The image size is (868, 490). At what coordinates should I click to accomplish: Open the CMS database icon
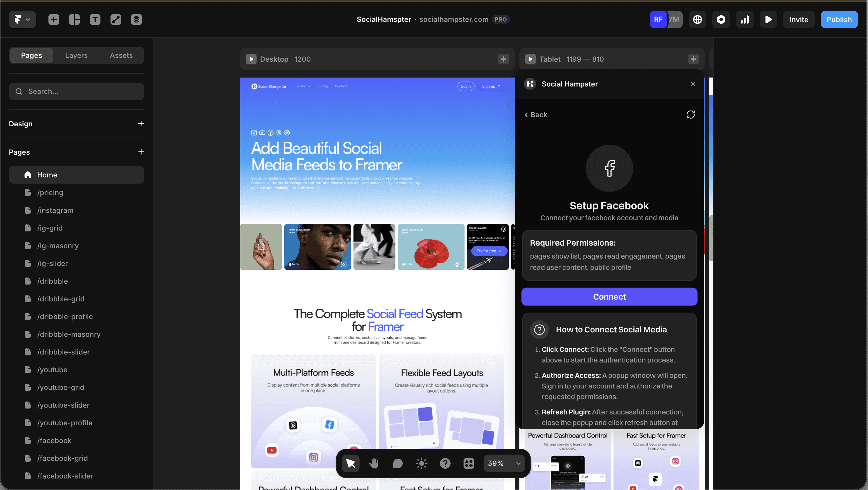tap(136, 19)
